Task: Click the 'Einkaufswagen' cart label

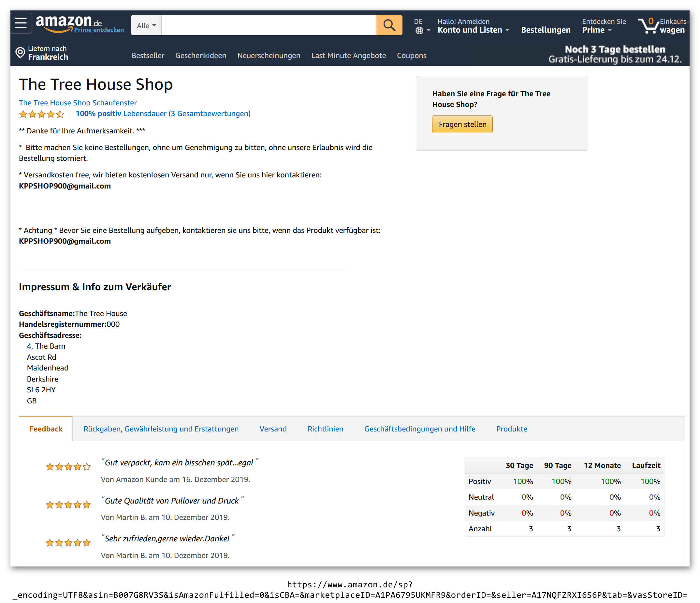Action: (x=674, y=26)
